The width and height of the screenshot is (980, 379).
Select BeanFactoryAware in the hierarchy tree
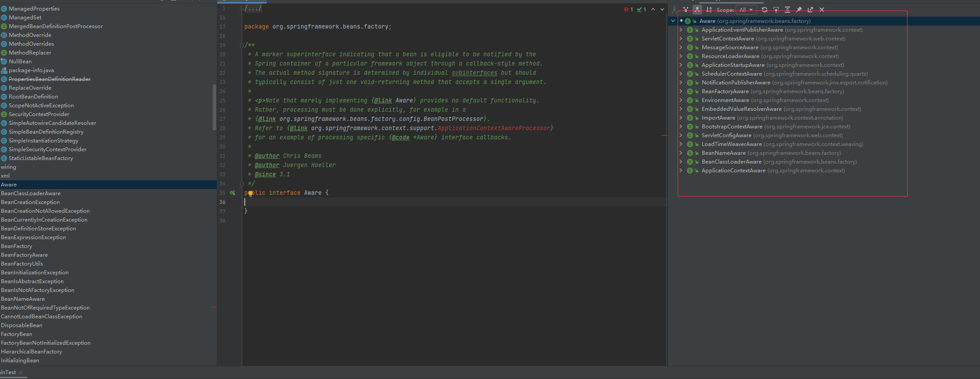pos(725,91)
